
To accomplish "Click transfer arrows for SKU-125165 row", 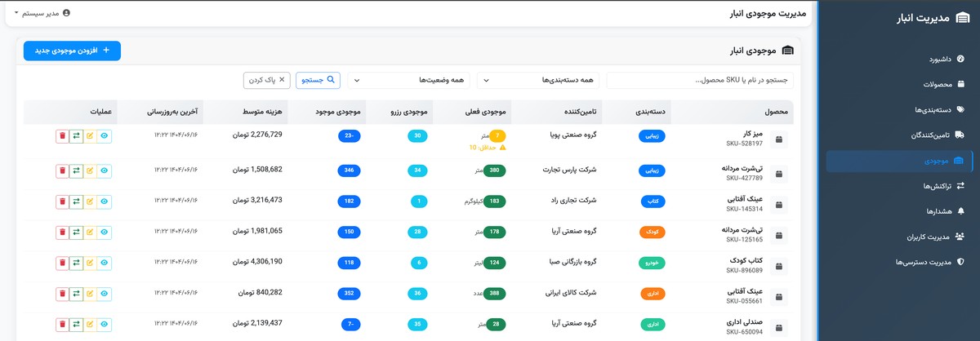I will click(x=76, y=232).
